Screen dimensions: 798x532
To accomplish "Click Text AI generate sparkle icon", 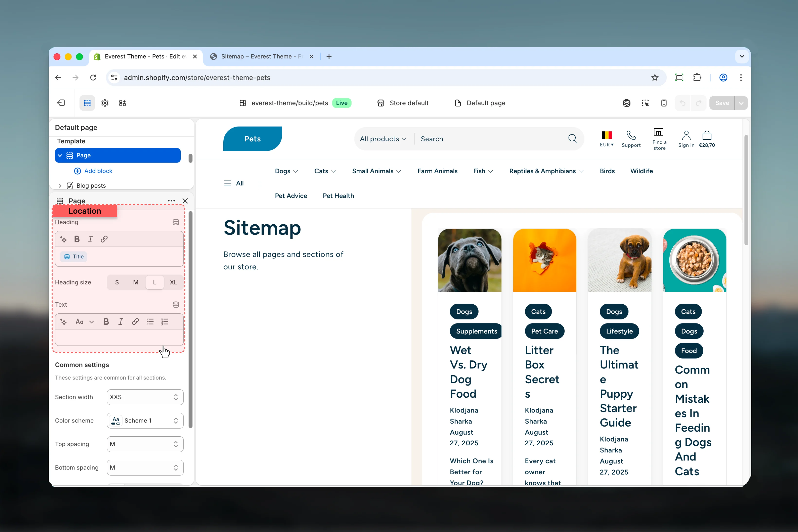I will 63,322.
